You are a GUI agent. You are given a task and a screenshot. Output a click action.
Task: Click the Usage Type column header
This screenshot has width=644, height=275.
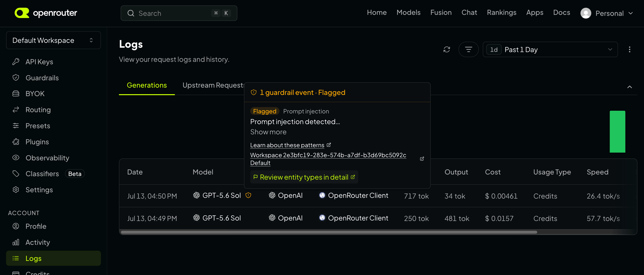coord(552,172)
